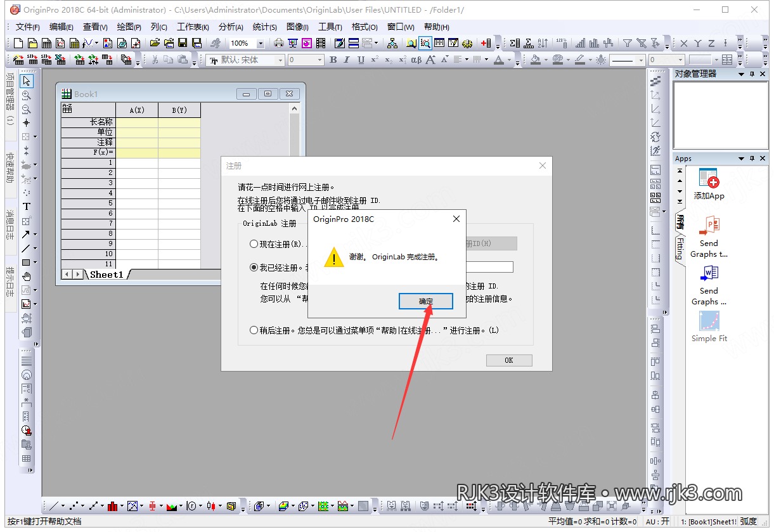Select the Pan hand tool
Screen dimensions: 774x532
click(x=26, y=276)
